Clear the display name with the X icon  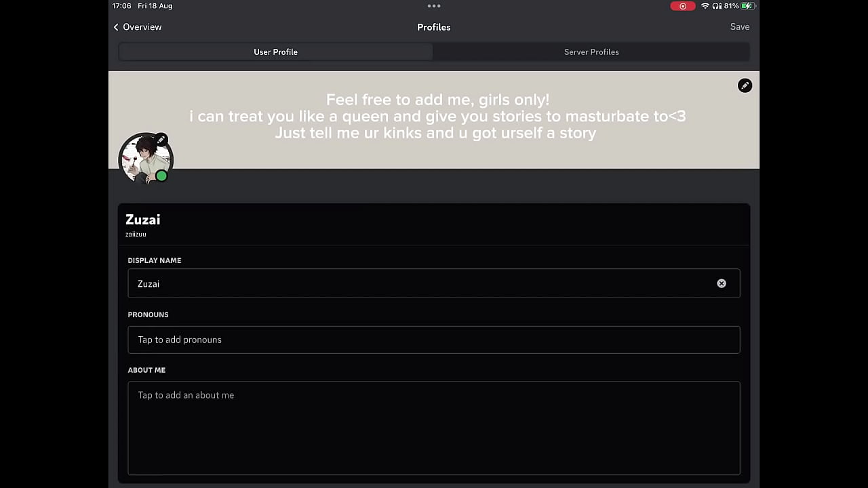(722, 283)
